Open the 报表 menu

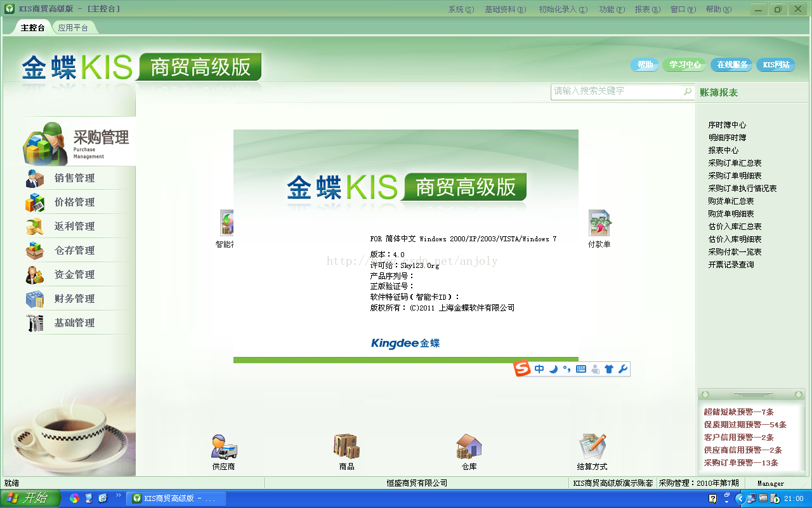click(x=648, y=10)
